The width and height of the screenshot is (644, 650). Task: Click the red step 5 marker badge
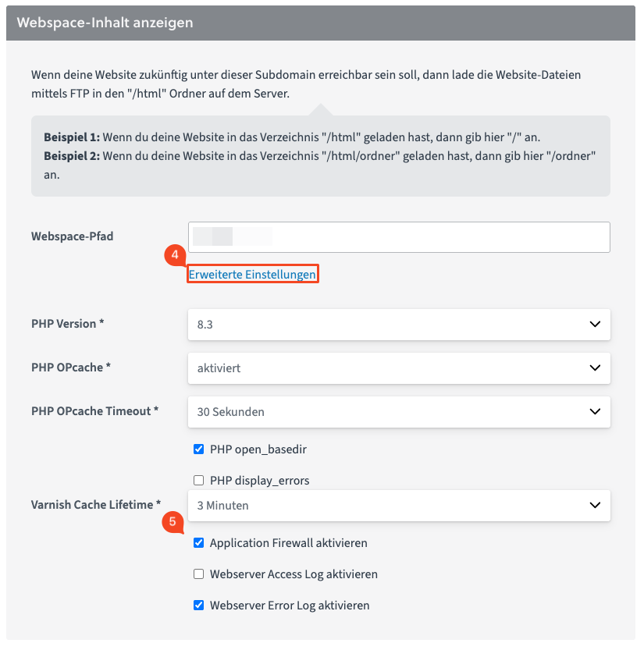[173, 522]
